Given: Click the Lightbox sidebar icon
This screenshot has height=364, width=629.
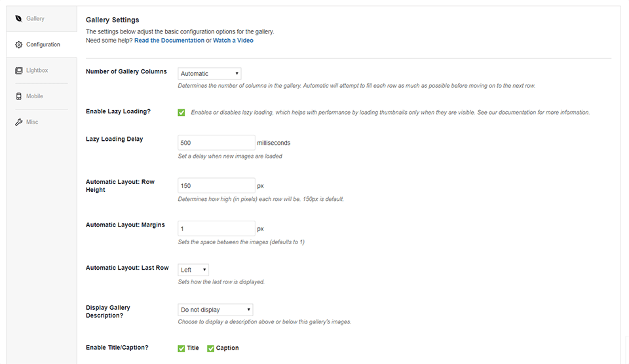Looking at the screenshot, I should [19, 70].
